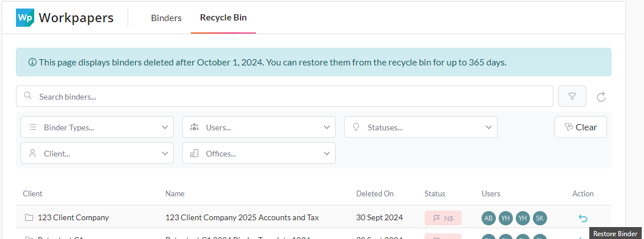Click the Clear filters button
Screen dimensions: 644x239
[580, 127]
